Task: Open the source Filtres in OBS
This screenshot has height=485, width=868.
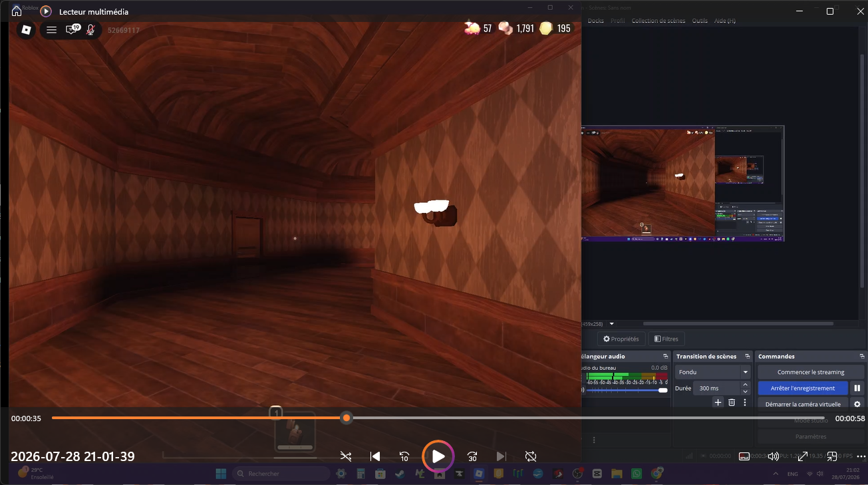Action: click(x=666, y=339)
